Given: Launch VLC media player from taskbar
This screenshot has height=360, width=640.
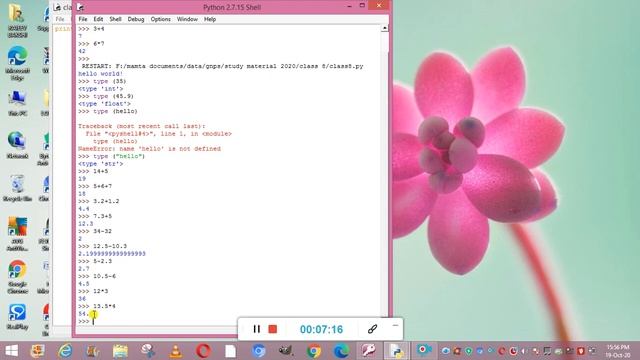Looking at the screenshot, I should (x=176, y=351).
